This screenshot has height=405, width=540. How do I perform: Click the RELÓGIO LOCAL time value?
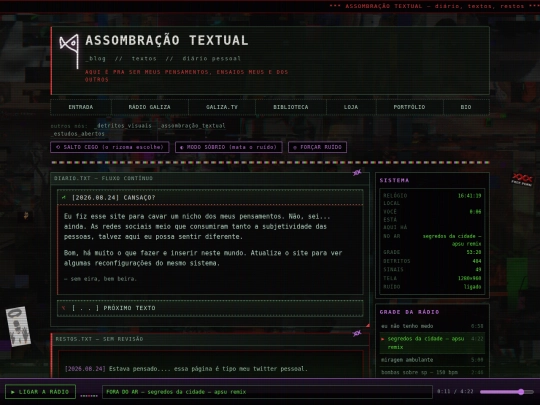469,196
